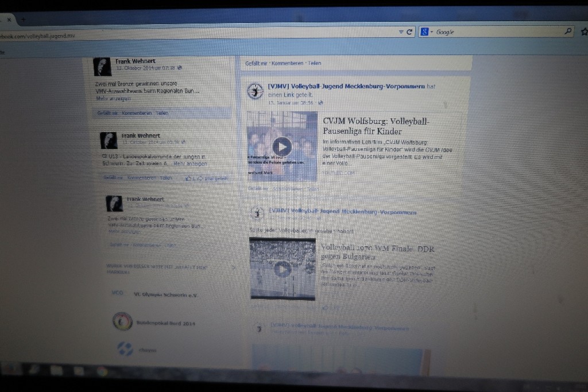Open Google Chrome from the taskbar
The height and width of the screenshot is (392, 588).
click(101, 371)
